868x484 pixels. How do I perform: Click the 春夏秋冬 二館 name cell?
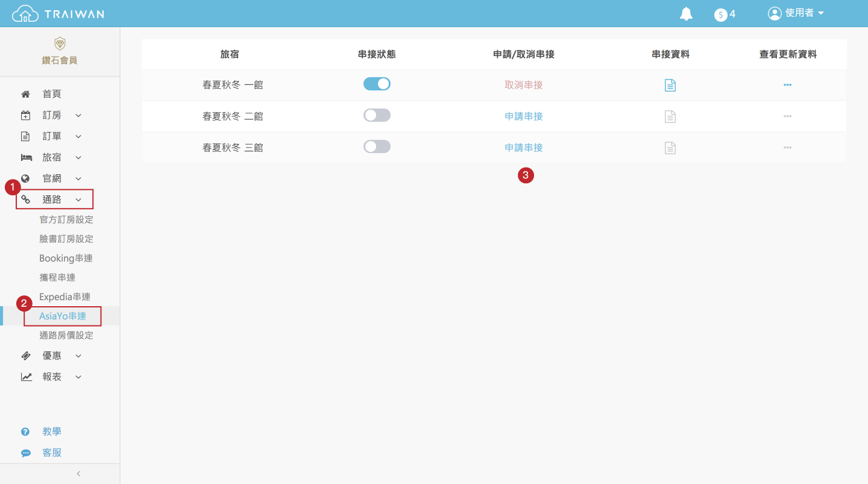[x=233, y=116]
